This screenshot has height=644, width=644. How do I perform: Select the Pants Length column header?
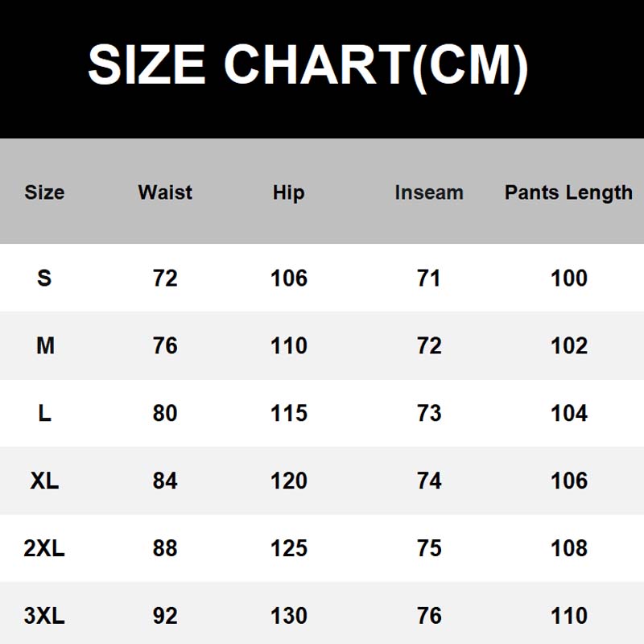(x=569, y=193)
